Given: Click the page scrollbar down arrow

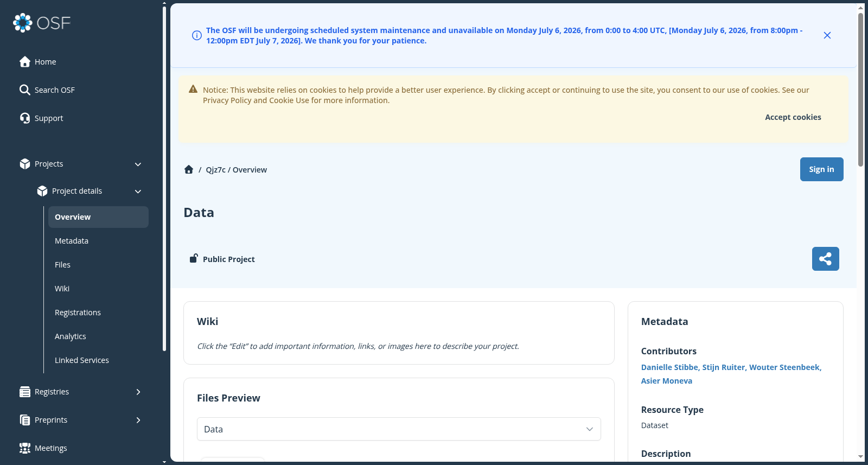Looking at the screenshot, I should (861, 457).
